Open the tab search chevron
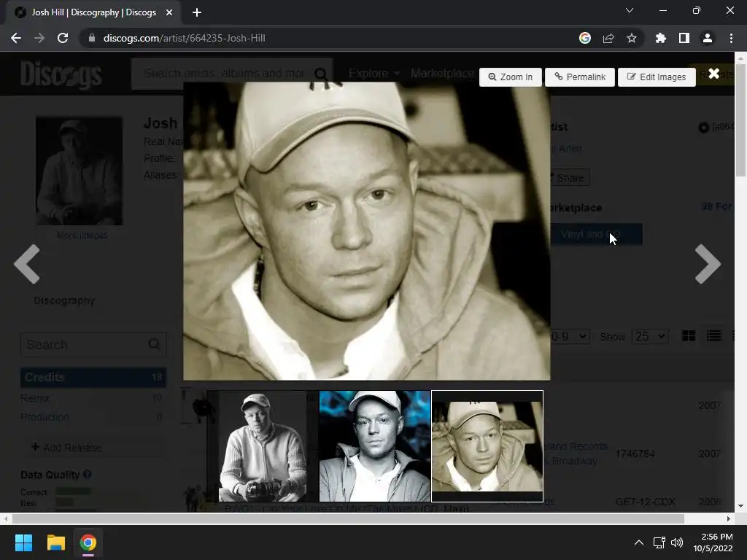This screenshot has height=560, width=747. 630,10
